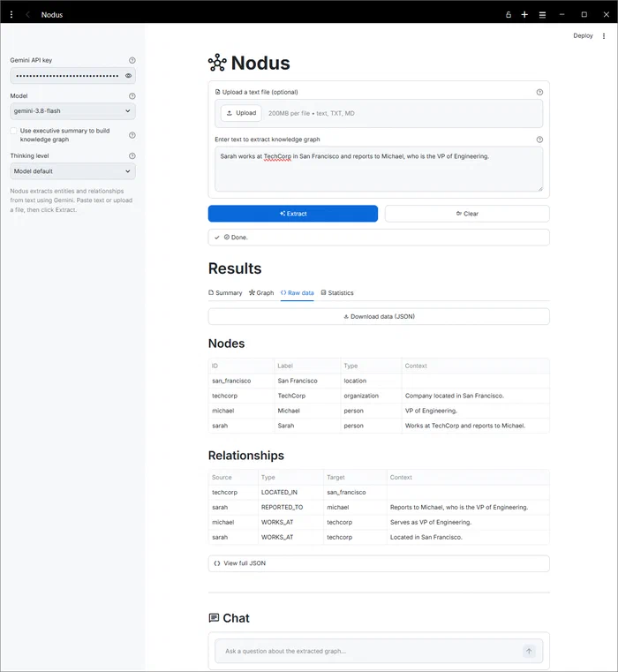Click the 'VP of Engineering.' context cell
Screen dimensions: 618x672
[476, 411]
